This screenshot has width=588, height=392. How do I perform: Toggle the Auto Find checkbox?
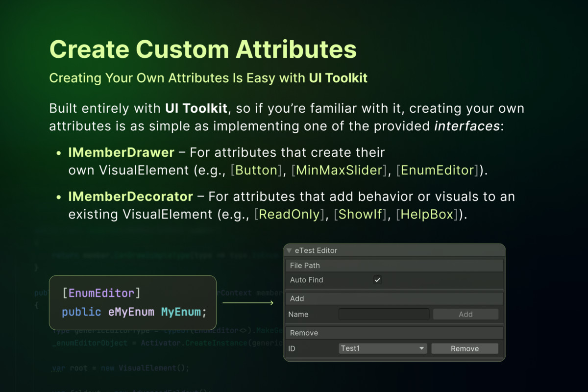pyautogui.click(x=377, y=280)
